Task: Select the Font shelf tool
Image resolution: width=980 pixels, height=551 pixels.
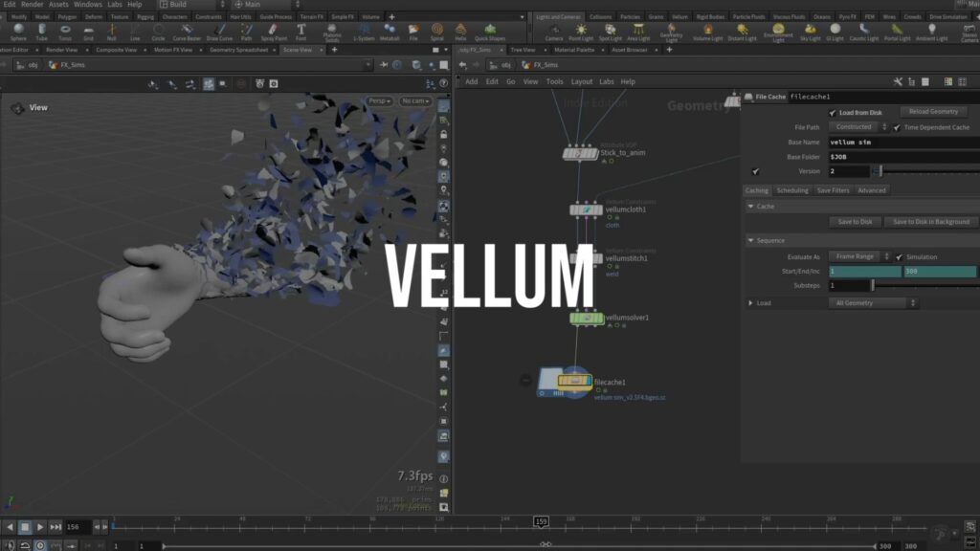Action: pos(301,33)
